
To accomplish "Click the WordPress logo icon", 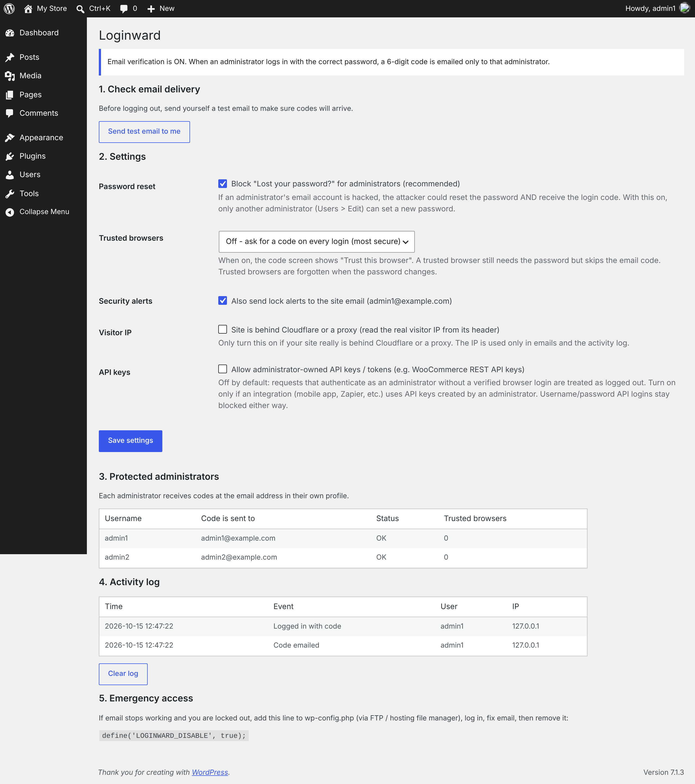I will tap(9, 8).
